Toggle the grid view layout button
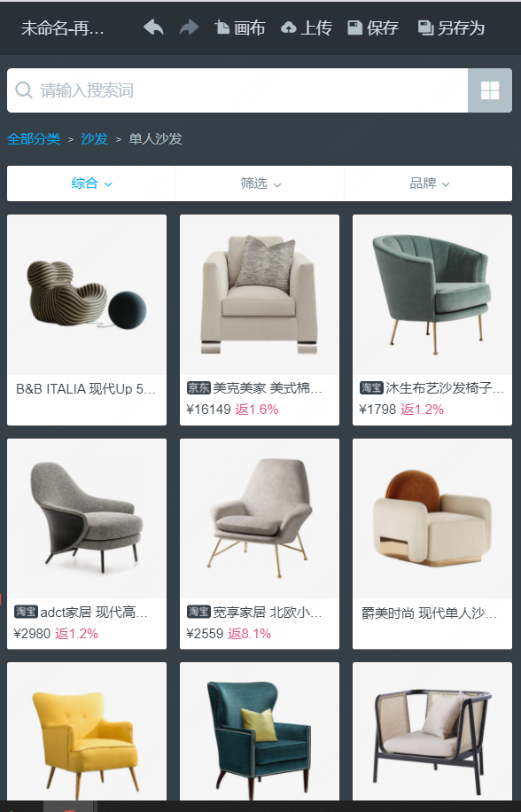This screenshot has height=812, width=521. [489, 90]
